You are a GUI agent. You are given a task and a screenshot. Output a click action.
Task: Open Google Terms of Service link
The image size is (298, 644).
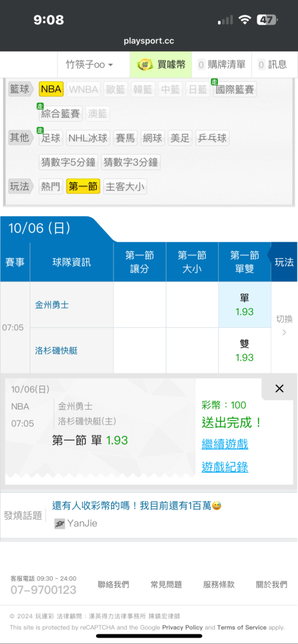point(242,627)
